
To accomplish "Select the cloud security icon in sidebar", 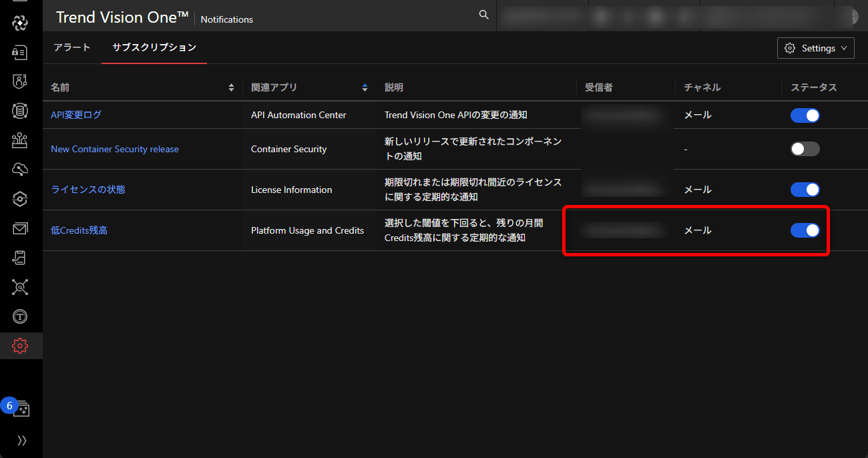I will click(20, 170).
